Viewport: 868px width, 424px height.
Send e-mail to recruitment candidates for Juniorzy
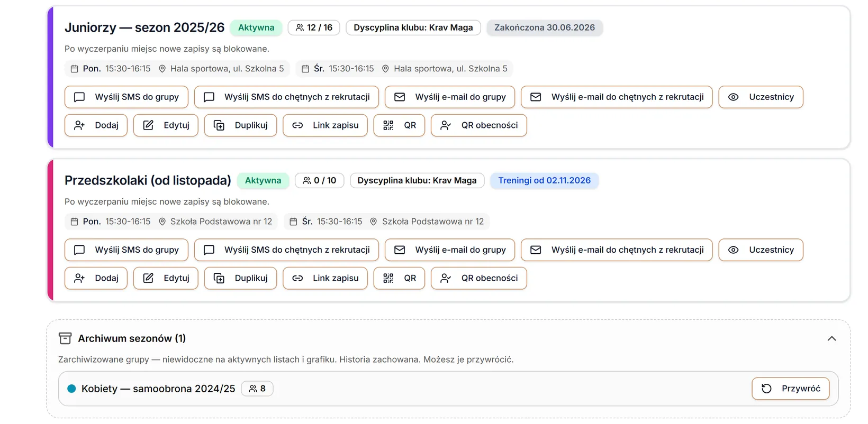pos(617,97)
